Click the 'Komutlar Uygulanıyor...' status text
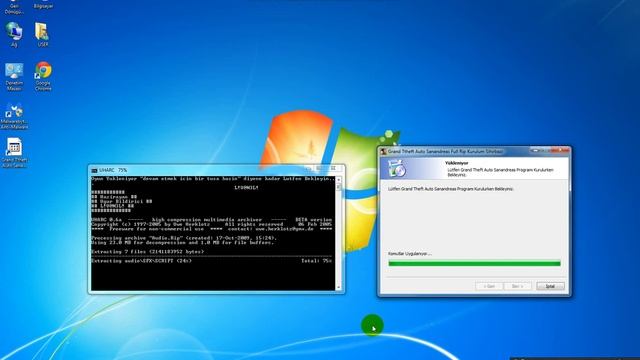Viewport: 640px width, 360px height. pos(410,254)
